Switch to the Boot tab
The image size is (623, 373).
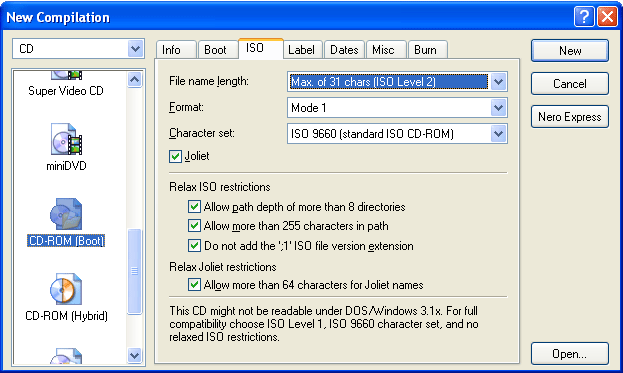[x=218, y=50]
